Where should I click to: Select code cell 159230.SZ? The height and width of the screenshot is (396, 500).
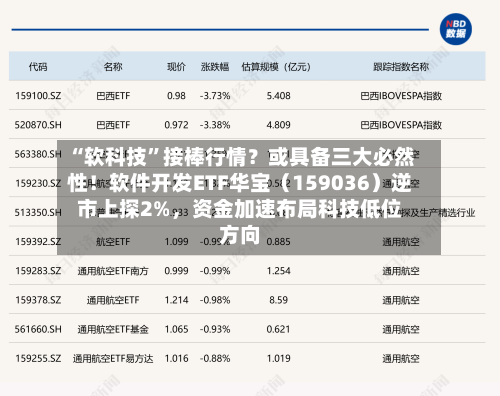[x=38, y=183]
